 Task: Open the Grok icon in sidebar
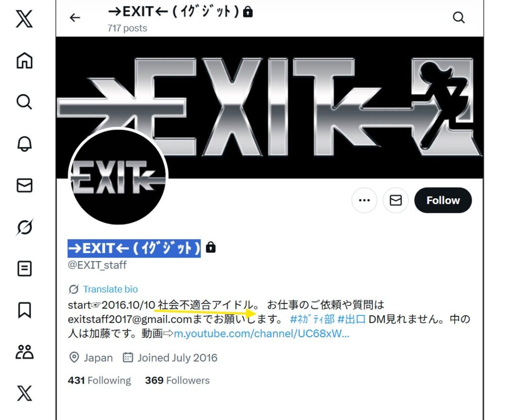[x=24, y=227]
